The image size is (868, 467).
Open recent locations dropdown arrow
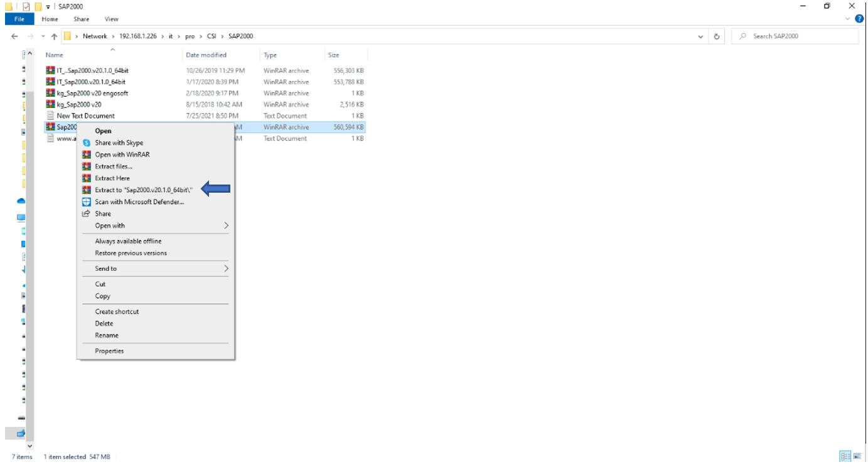tap(43, 36)
